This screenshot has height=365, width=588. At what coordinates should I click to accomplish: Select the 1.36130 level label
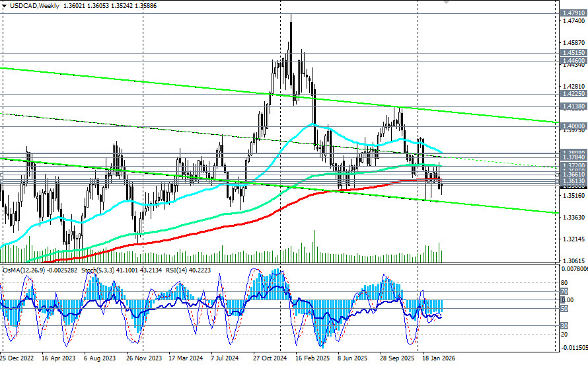coord(573,181)
